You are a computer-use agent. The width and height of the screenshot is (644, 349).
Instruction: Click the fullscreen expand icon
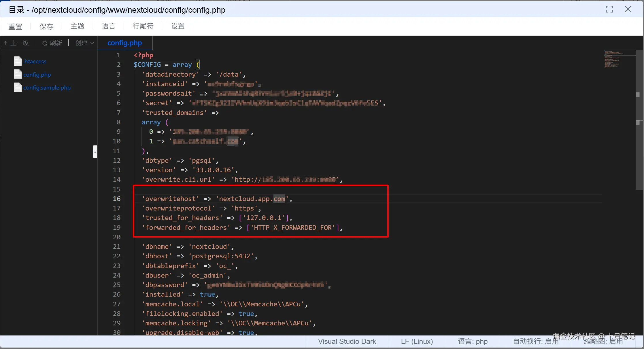(x=609, y=9)
